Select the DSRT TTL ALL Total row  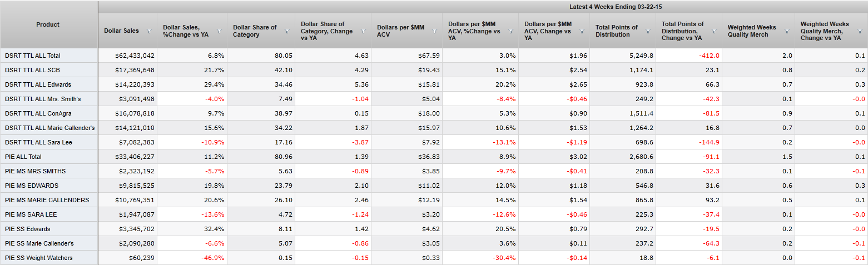[32, 56]
